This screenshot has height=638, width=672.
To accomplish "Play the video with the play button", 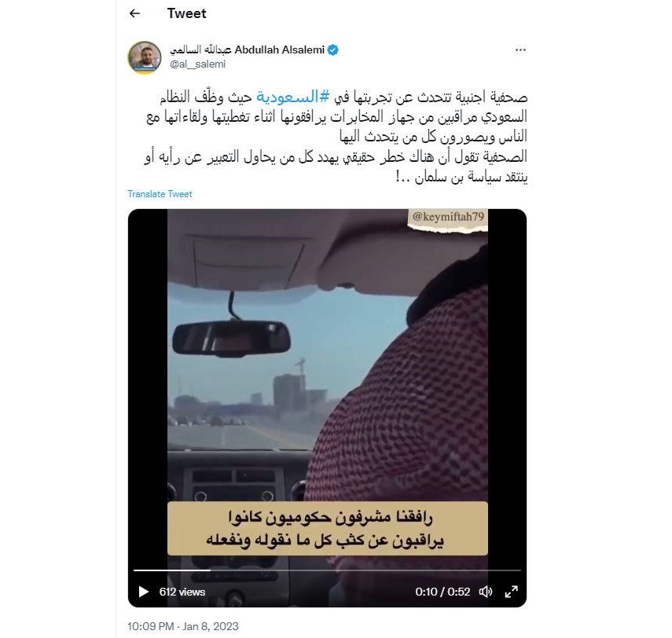I will tap(144, 592).
